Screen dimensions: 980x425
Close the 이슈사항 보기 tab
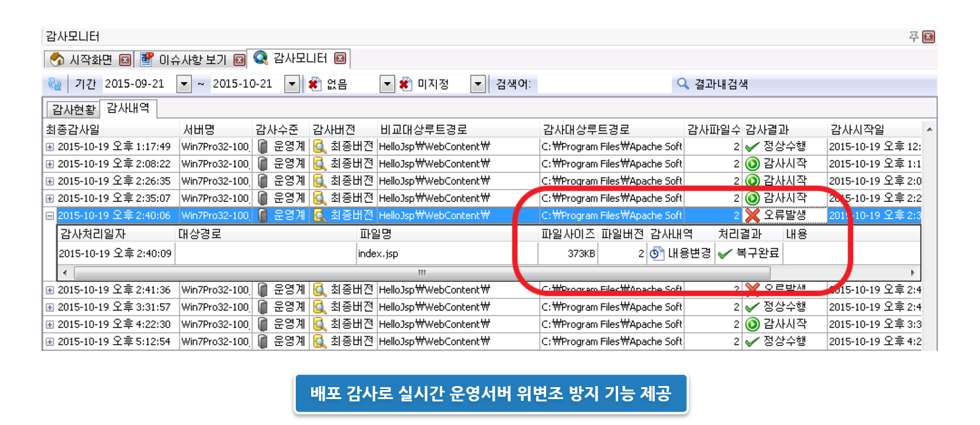pos(239,60)
